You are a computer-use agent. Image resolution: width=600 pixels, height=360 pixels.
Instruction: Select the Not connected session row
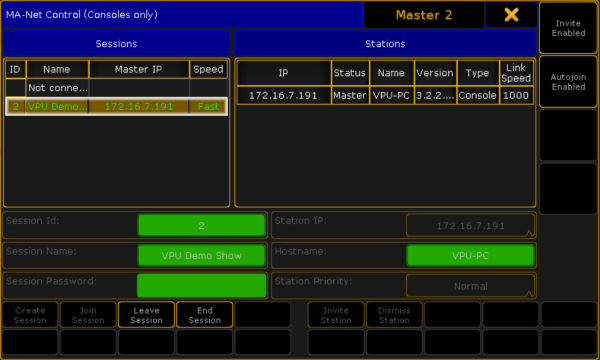tap(116, 88)
